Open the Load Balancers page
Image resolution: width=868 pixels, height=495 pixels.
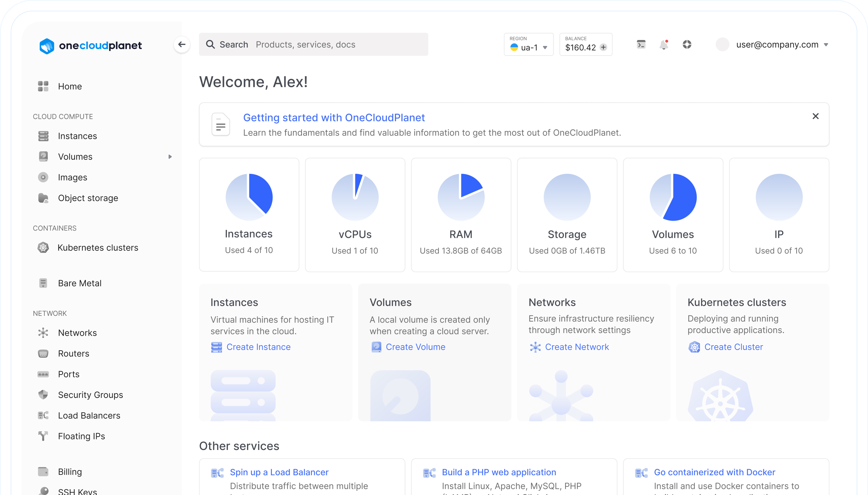tap(89, 415)
